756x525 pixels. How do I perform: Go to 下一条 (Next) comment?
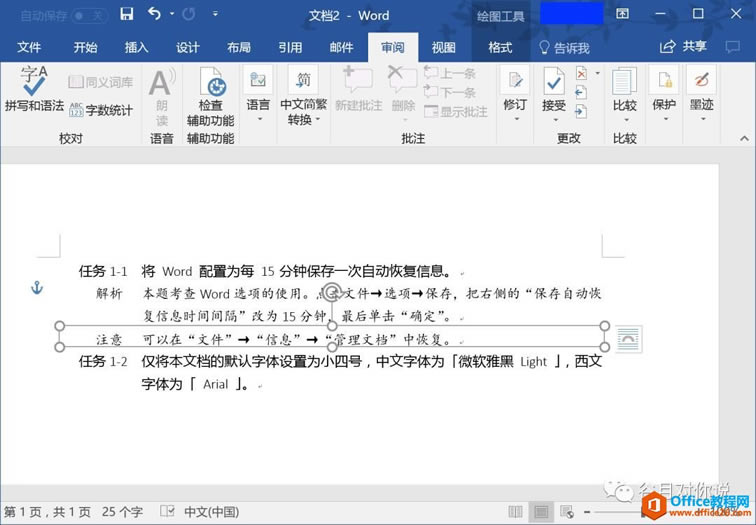coord(450,92)
